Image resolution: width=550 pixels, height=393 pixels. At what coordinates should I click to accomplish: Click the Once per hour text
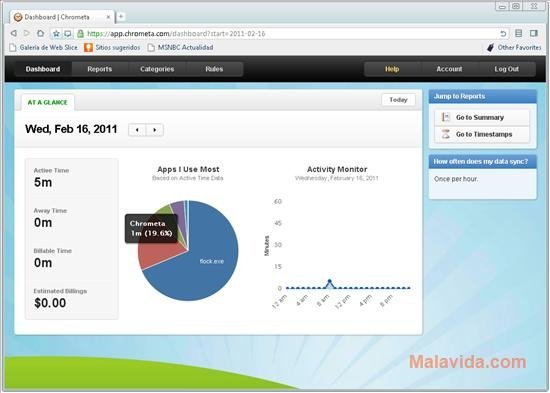456,179
